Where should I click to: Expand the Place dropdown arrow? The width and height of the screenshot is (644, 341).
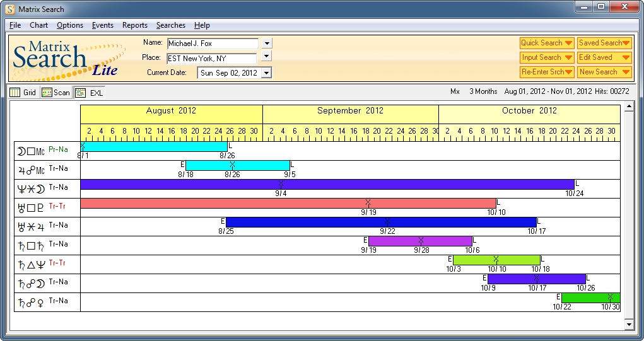[x=267, y=56]
